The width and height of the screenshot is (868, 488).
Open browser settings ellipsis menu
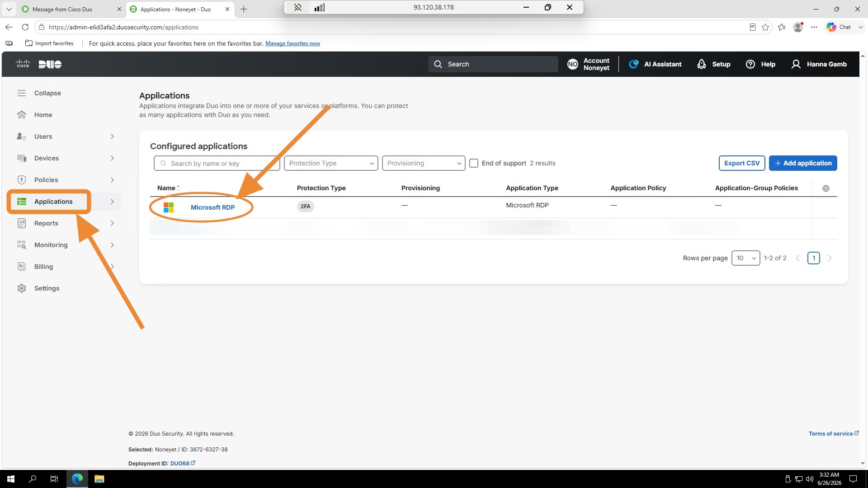814,27
